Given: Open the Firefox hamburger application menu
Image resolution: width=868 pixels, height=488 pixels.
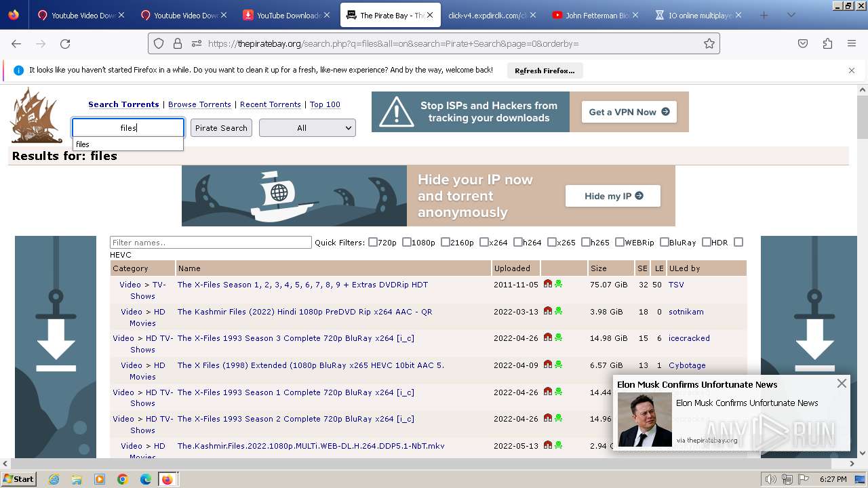Looking at the screenshot, I should (852, 43).
